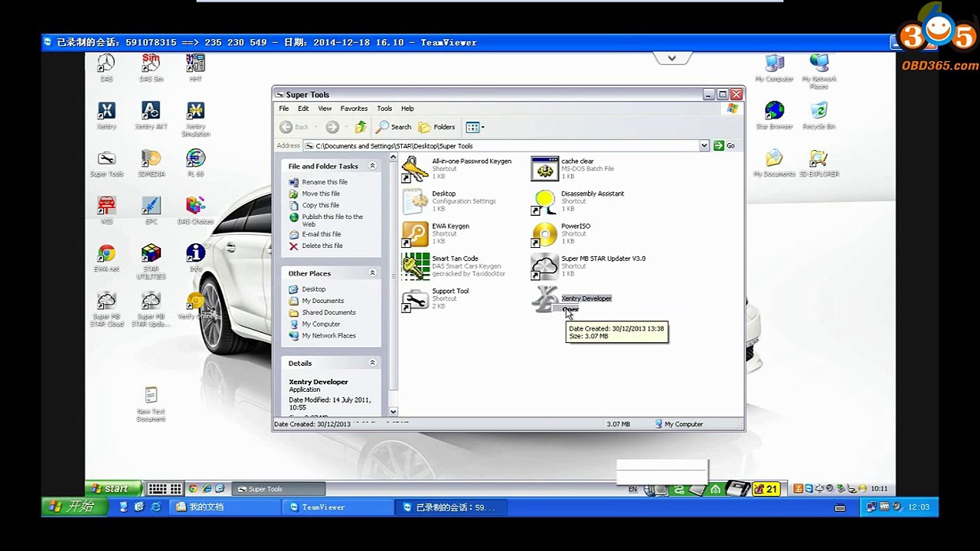This screenshot has height=551, width=980.
Task: Select the Smart Tan Code file
Action: point(453,266)
